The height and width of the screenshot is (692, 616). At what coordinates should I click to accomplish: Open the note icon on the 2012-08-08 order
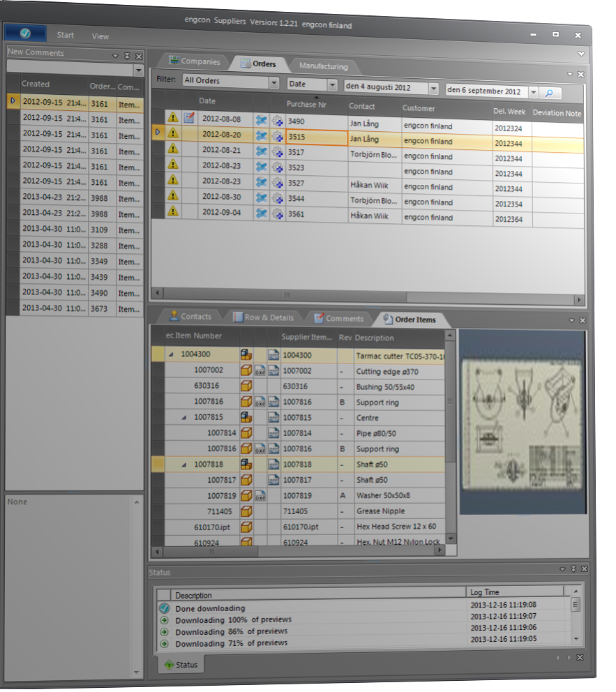[189, 118]
